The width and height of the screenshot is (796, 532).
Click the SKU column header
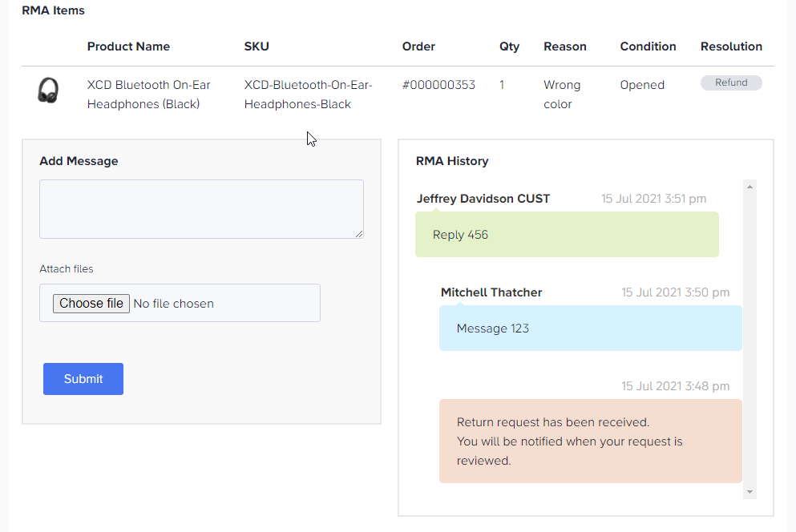[257, 46]
